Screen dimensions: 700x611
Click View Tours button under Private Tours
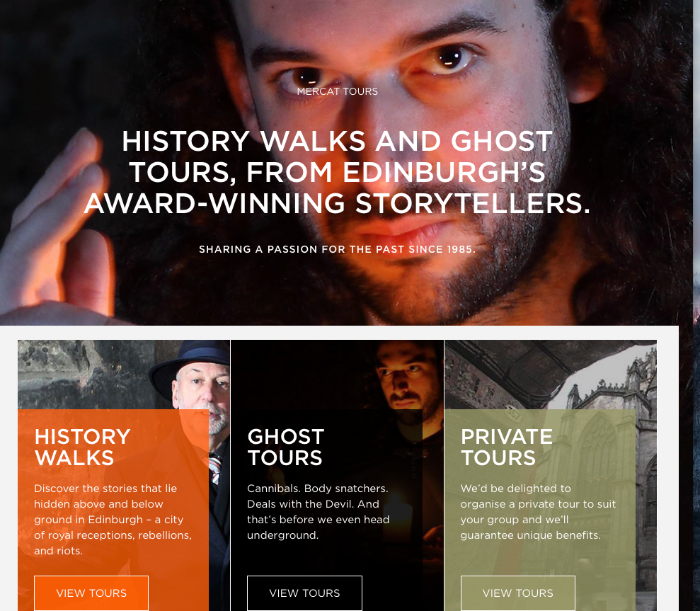[x=518, y=593]
